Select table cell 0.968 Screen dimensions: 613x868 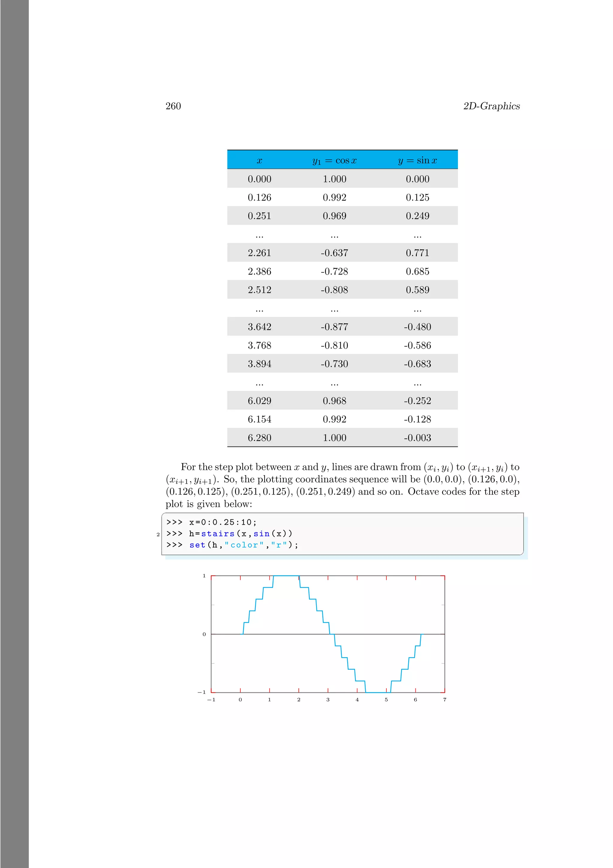point(334,401)
